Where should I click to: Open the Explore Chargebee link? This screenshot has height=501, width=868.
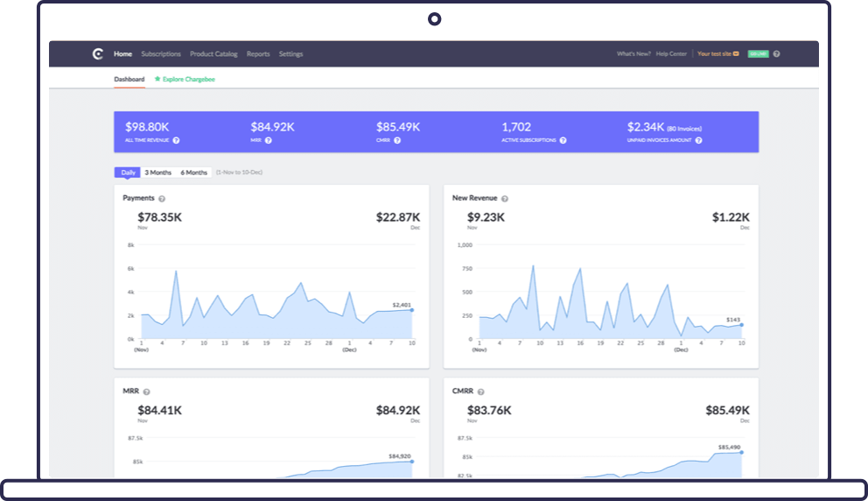pos(185,80)
